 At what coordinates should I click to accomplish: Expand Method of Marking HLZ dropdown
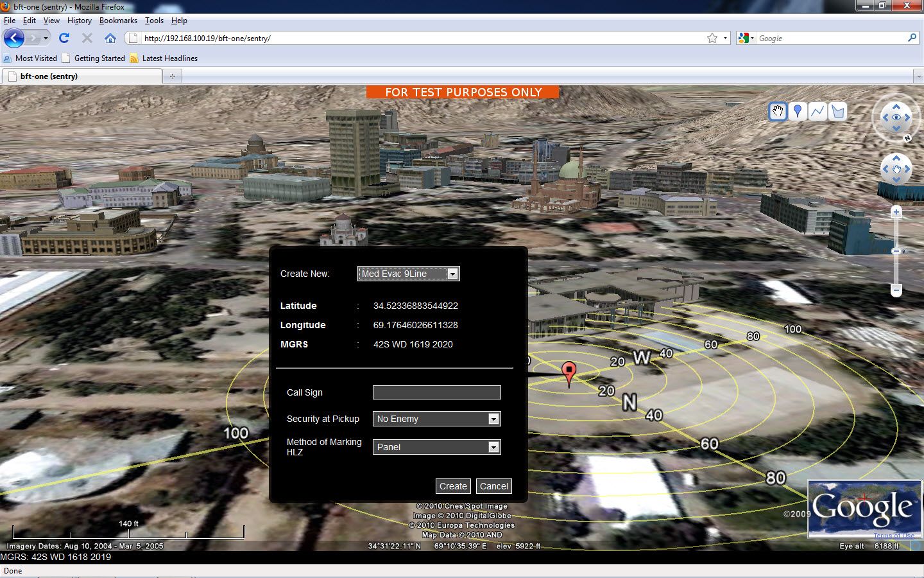436,447
